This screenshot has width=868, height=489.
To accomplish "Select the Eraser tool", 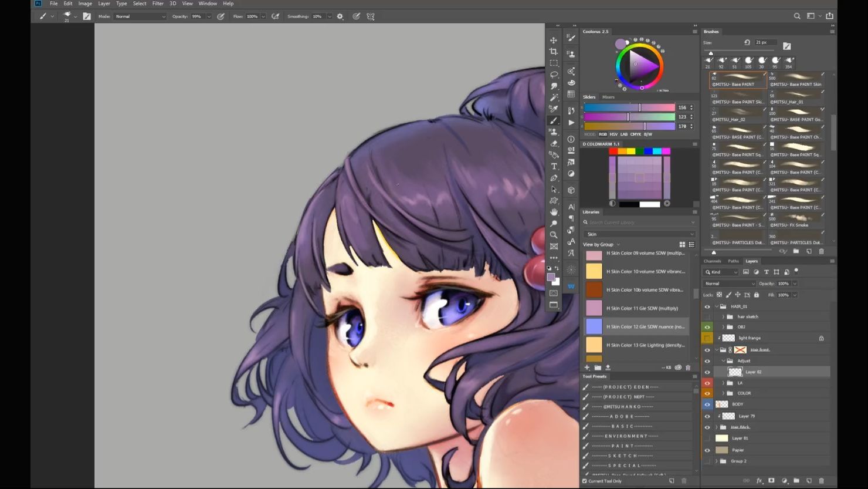I will click(553, 143).
